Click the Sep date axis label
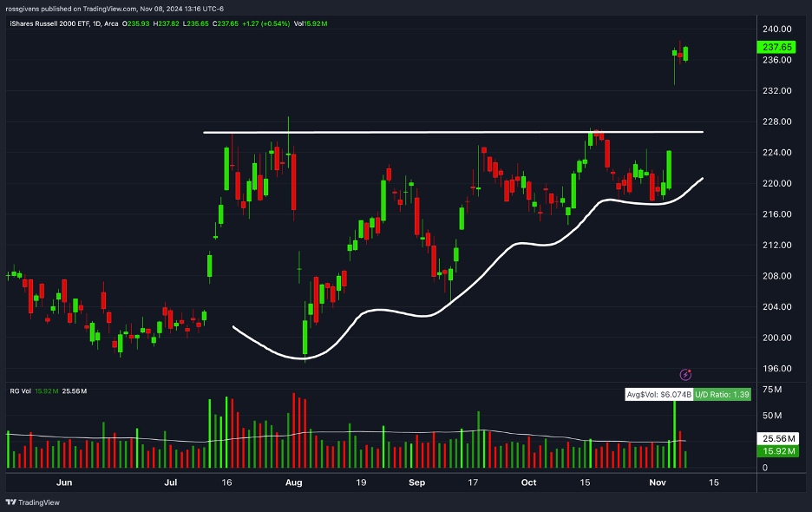812x512 pixels. pyautogui.click(x=417, y=482)
